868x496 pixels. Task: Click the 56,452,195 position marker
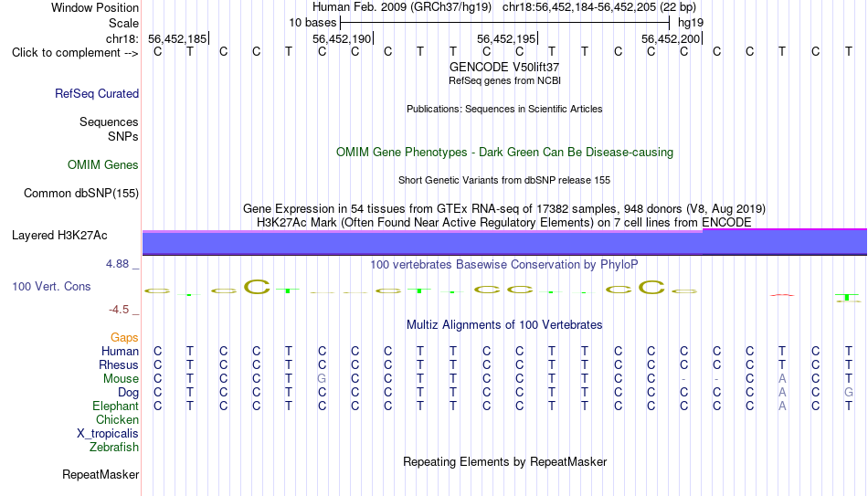[507, 38]
